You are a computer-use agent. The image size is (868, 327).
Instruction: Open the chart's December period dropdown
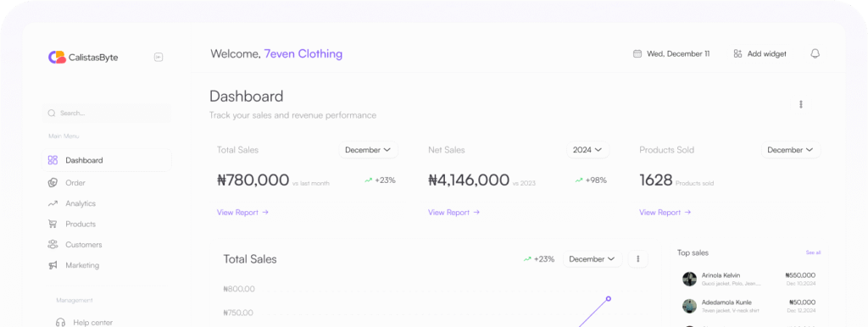tap(593, 259)
